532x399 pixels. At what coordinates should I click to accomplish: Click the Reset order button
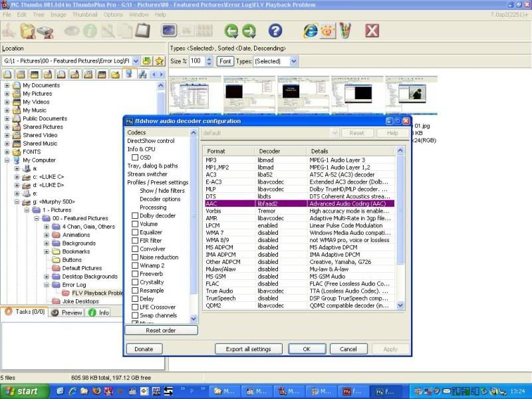pos(161,331)
